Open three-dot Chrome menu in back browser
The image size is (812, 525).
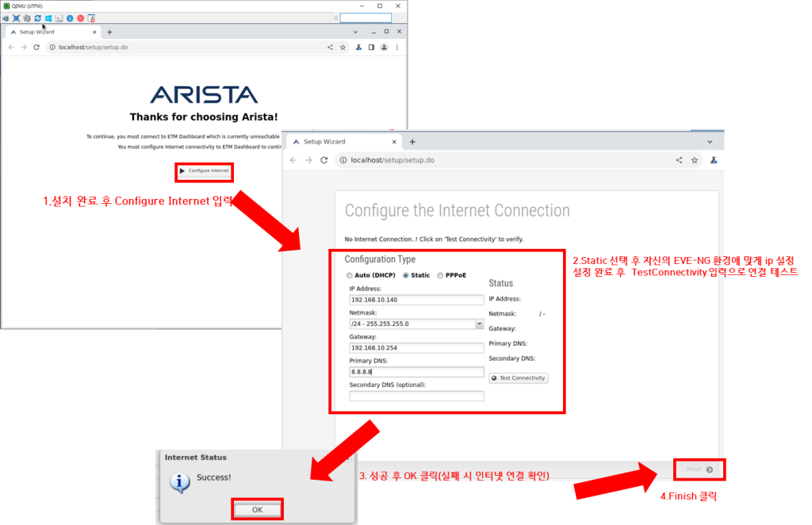click(x=397, y=47)
